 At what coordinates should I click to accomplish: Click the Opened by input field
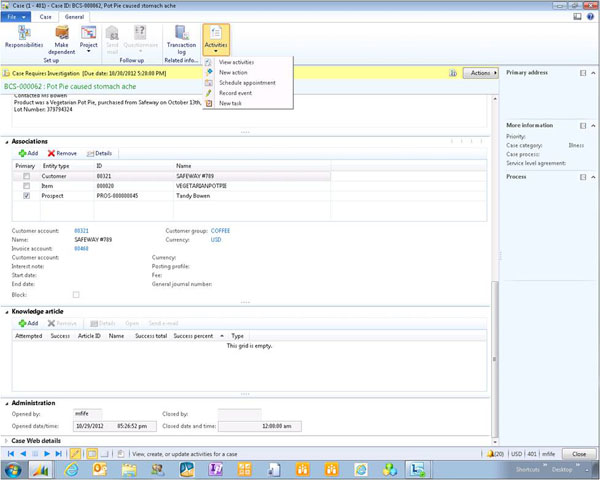(88, 412)
